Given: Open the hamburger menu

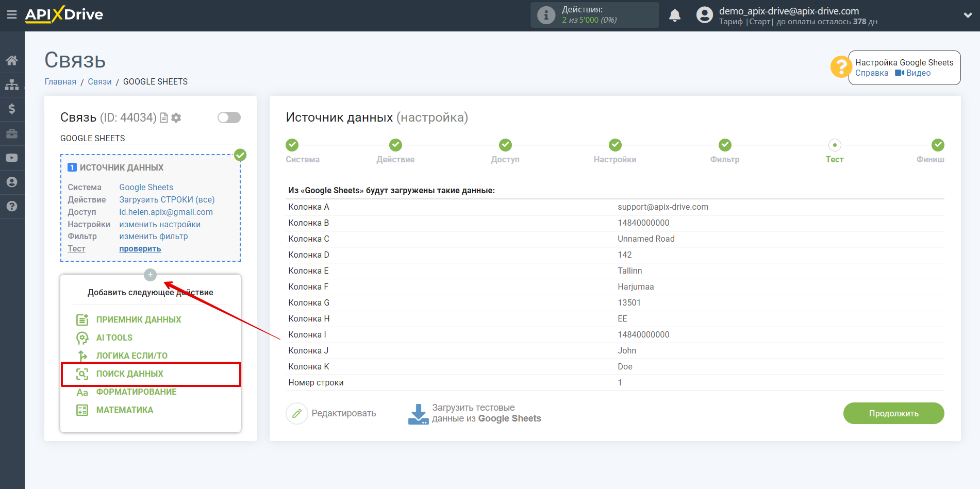Looking at the screenshot, I should tap(11, 15).
